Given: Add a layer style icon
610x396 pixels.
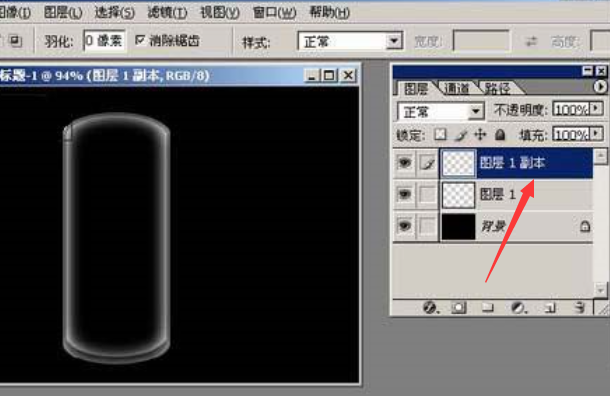Looking at the screenshot, I should point(431,308).
